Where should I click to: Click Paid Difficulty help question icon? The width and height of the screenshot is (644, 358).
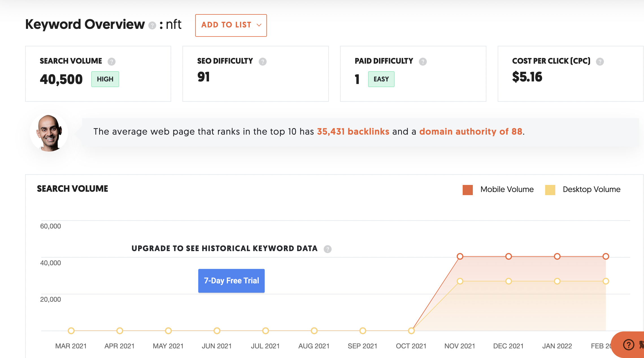point(423,61)
